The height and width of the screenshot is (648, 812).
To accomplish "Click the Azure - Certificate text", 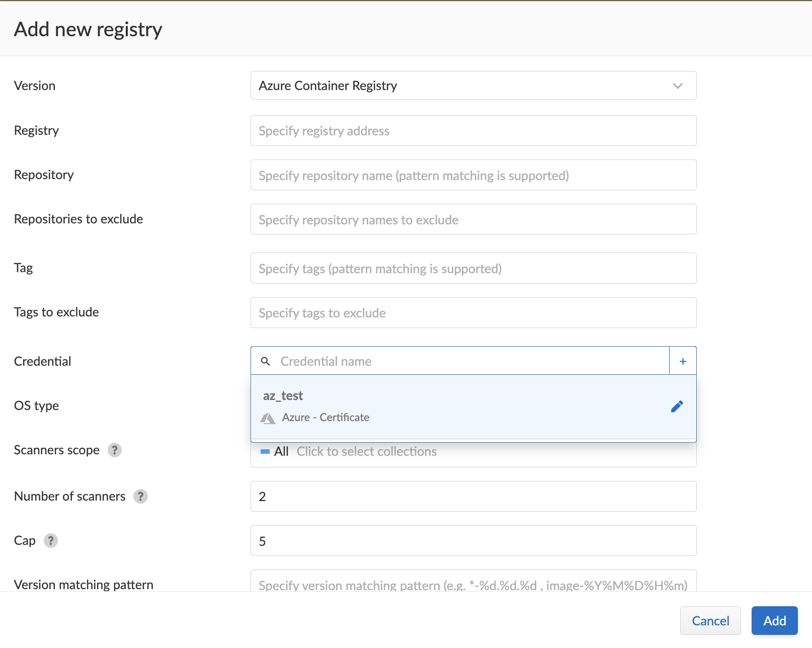I will [x=326, y=418].
